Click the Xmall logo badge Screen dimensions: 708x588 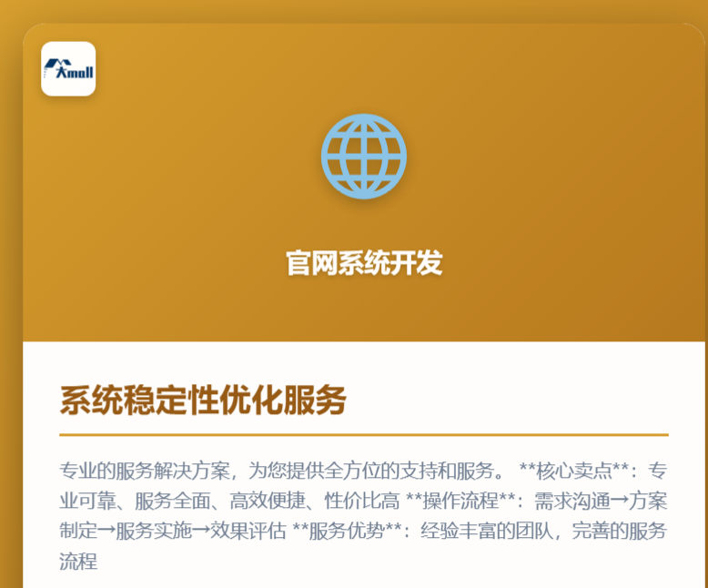point(68,69)
